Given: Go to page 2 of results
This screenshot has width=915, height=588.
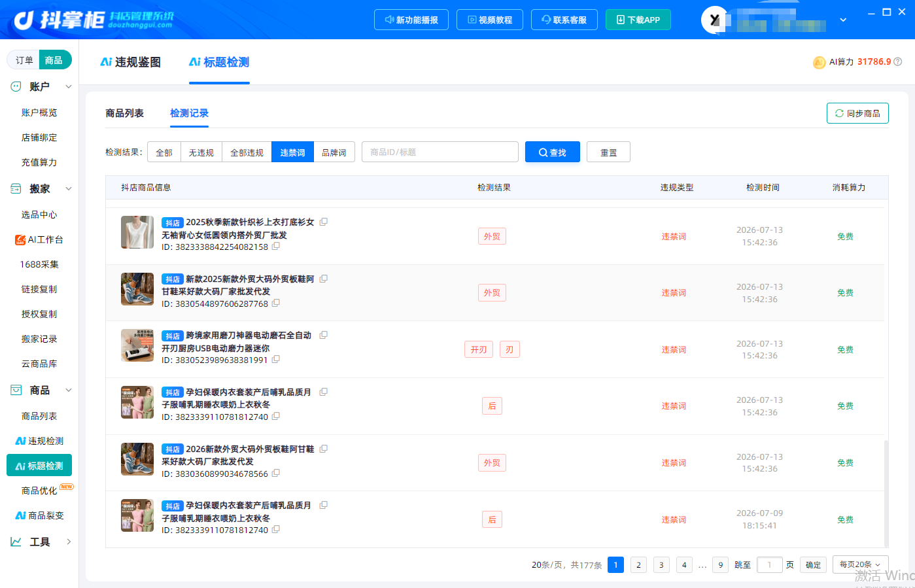Looking at the screenshot, I should click(x=638, y=564).
